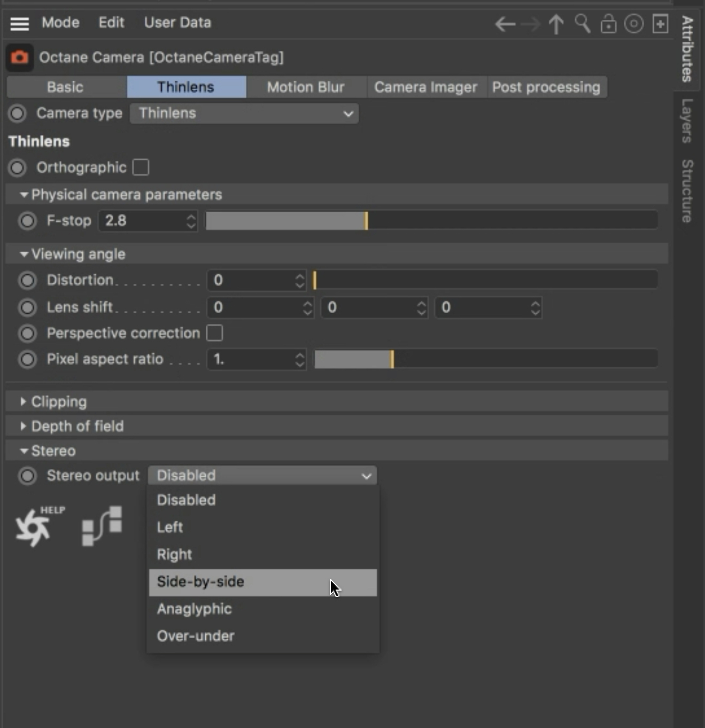Viewport: 705px width, 728px height.
Task: Click the hamburger menu icon
Action: [19, 24]
